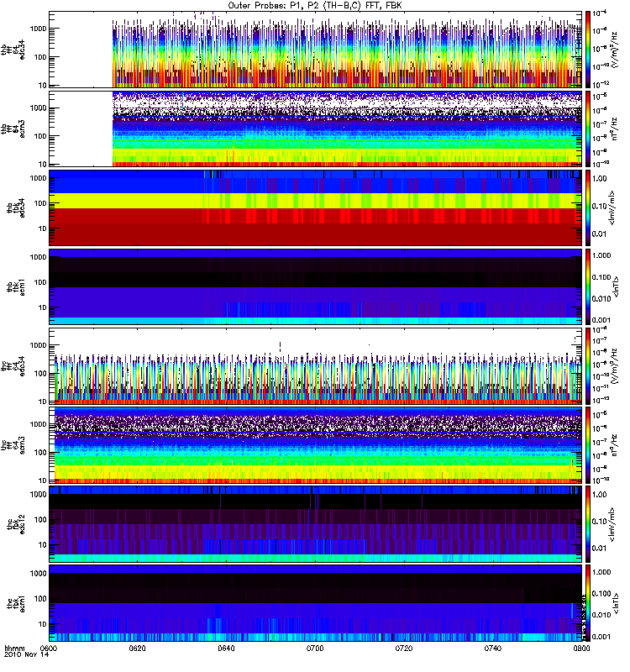Viewport: 630px width, 672px height.
Task: Click the thc fff scm3 color bar
Action: point(588,445)
